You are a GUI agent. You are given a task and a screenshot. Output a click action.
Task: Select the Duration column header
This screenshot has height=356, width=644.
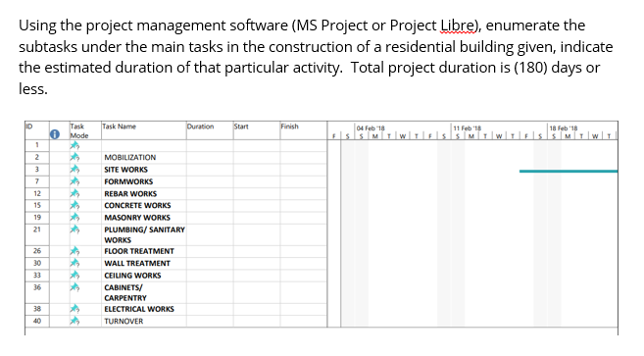click(x=210, y=130)
